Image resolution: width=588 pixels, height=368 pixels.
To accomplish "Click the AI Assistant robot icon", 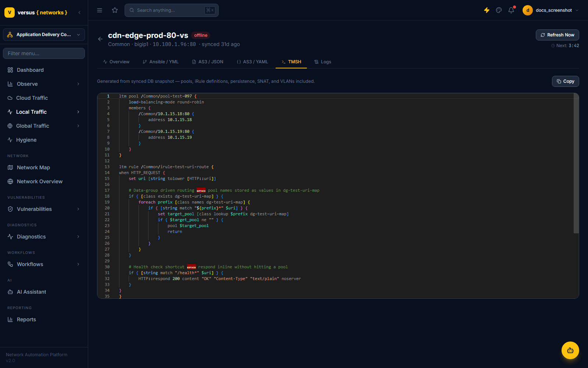I will click(x=10, y=292).
